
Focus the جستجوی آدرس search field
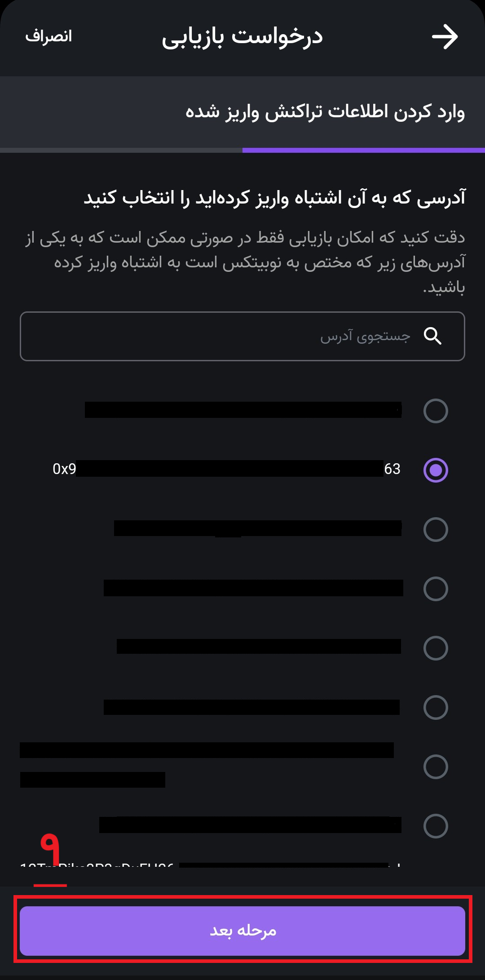[x=242, y=336]
